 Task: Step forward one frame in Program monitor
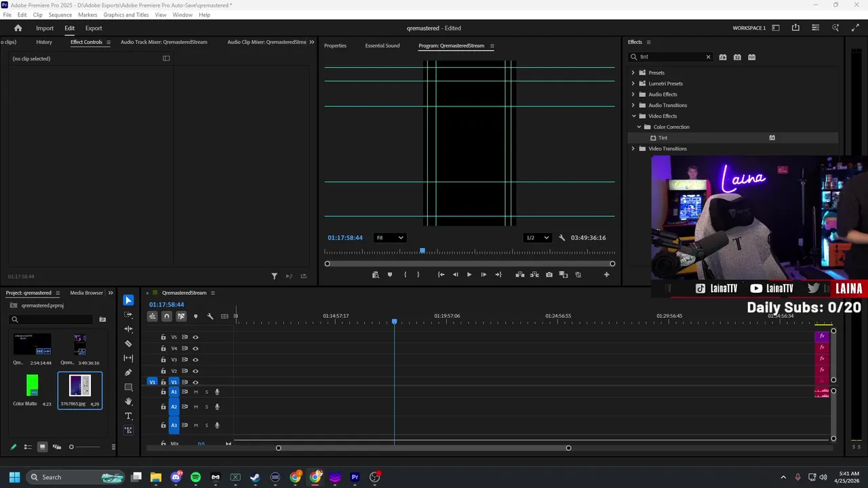[x=484, y=274]
